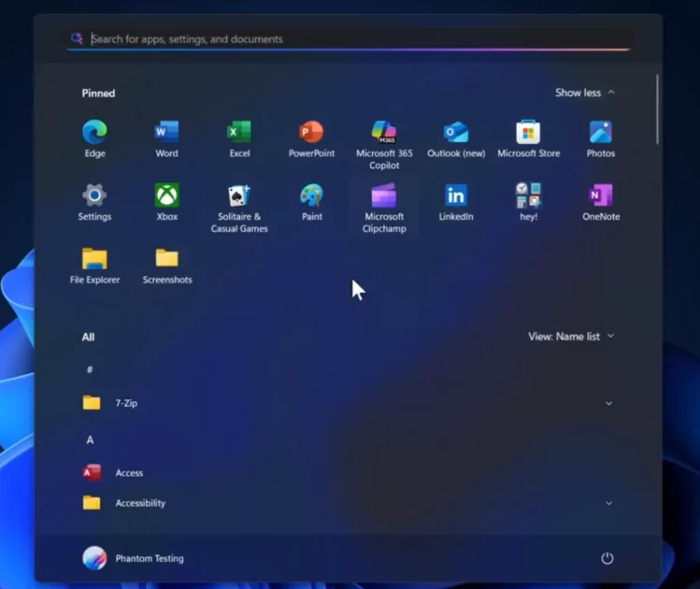Open Solitaire & Casual Games

click(239, 208)
